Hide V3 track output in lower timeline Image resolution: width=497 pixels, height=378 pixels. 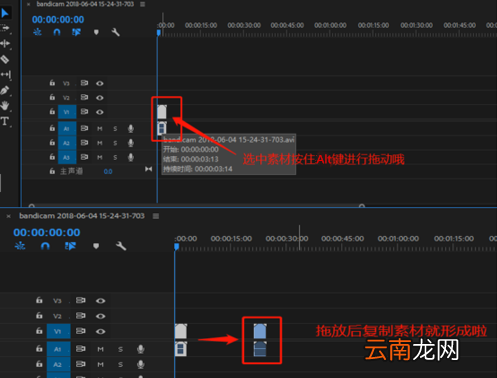click(x=100, y=301)
